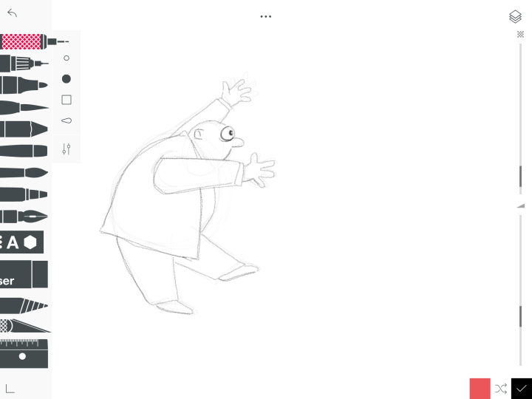Open brush settings sliders panel
Screen dimensions: 532x399
pyautogui.click(x=66, y=149)
